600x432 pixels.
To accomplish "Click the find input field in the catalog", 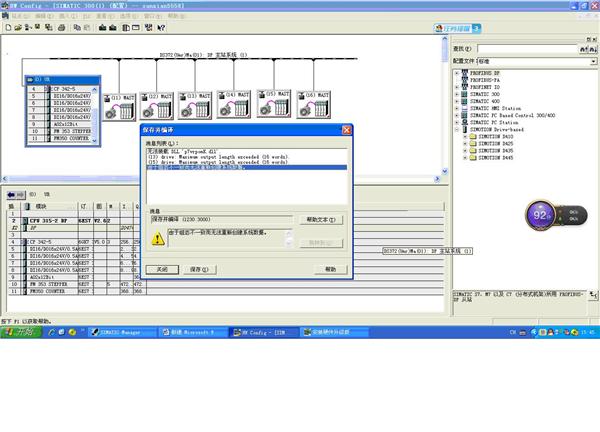I will 527,49.
